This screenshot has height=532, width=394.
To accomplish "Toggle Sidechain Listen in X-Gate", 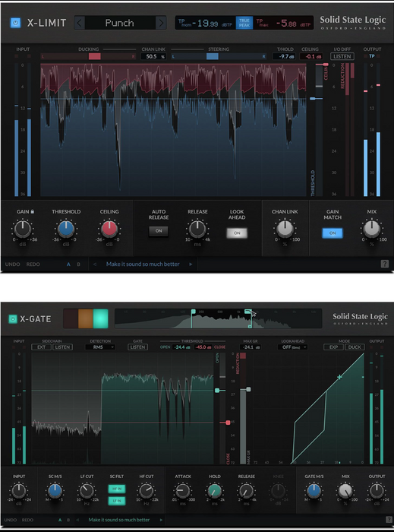I will [63, 347].
